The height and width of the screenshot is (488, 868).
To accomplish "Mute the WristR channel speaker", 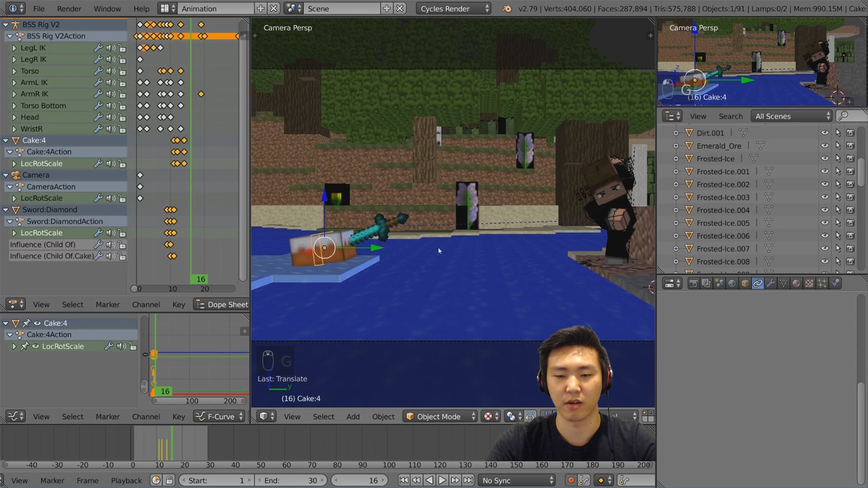I will (111, 129).
